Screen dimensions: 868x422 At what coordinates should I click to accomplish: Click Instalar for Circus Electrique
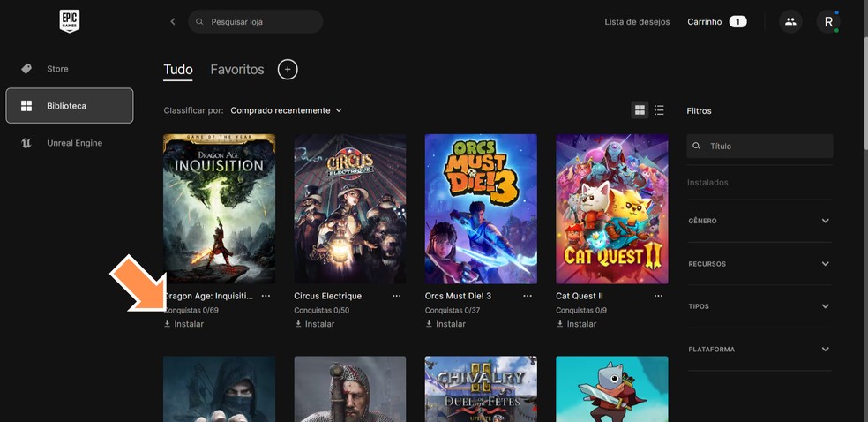[319, 323]
